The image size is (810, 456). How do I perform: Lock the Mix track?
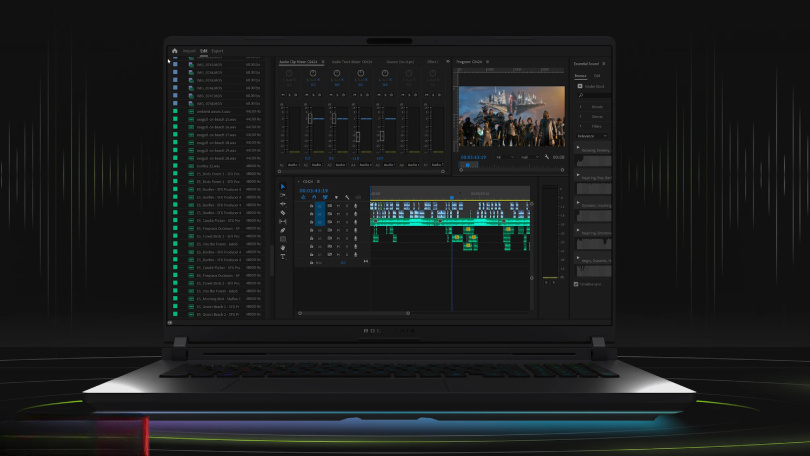click(x=311, y=262)
